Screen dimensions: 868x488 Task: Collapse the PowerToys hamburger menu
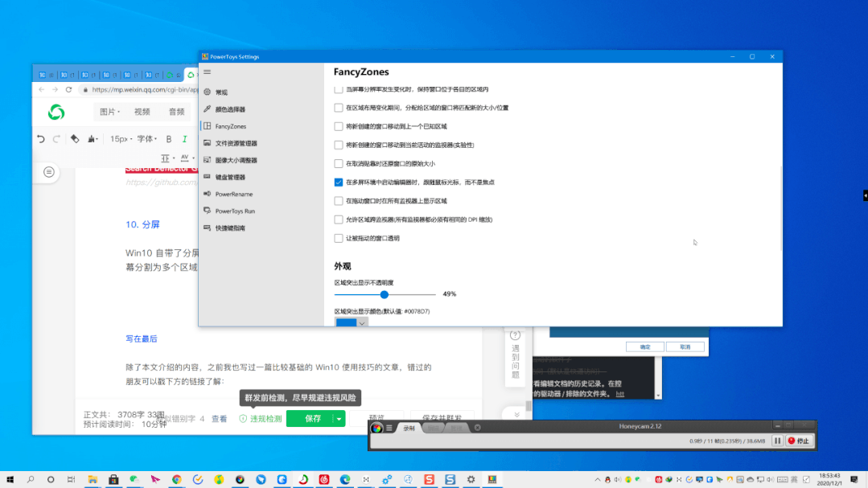[x=208, y=73]
